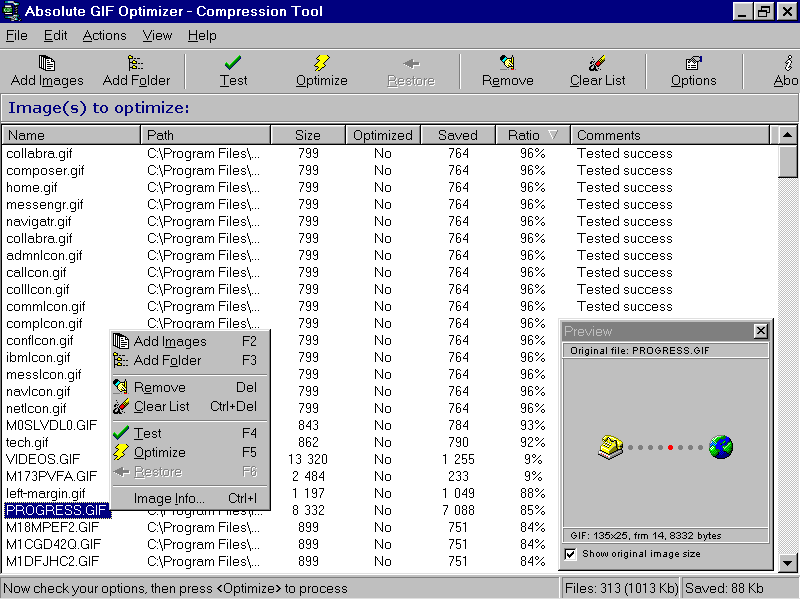800x600 pixels.
Task: Sort files by the Size column header
Action: click(x=307, y=133)
